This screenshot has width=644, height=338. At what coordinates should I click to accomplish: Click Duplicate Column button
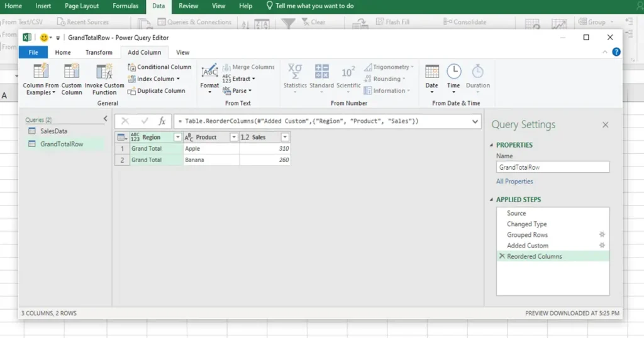pyautogui.click(x=157, y=90)
